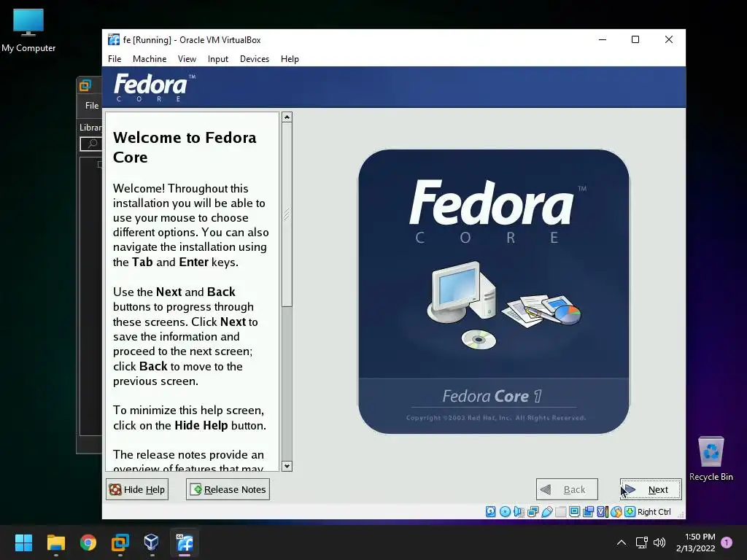The width and height of the screenshot is (747, 560).
Task: Open VirtualBox Manager cube taskbar icon
Action: click(x=152, y=542)
